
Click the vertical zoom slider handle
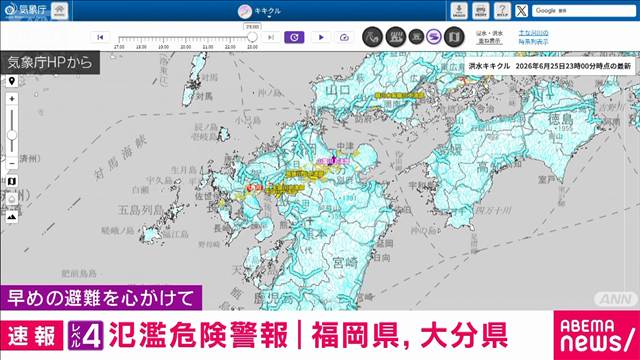[12, 135]
